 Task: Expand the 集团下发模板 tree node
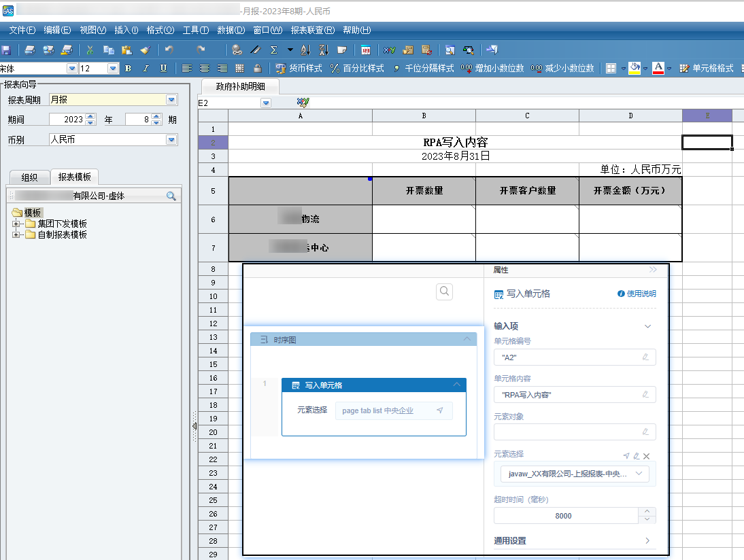16,224
